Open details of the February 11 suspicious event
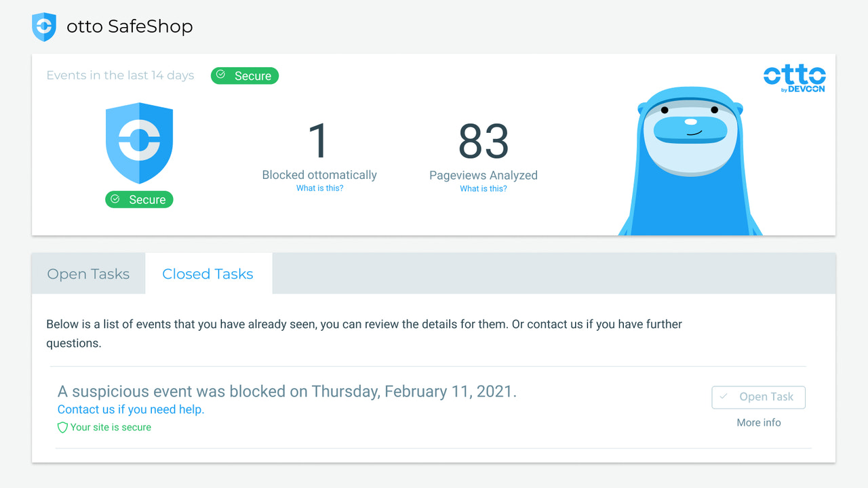This screenshot has height=488, width=868. [287, 391]
